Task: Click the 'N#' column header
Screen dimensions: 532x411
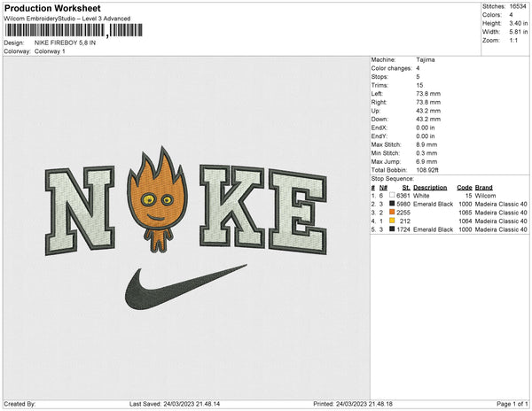Action: click(383, 188)
